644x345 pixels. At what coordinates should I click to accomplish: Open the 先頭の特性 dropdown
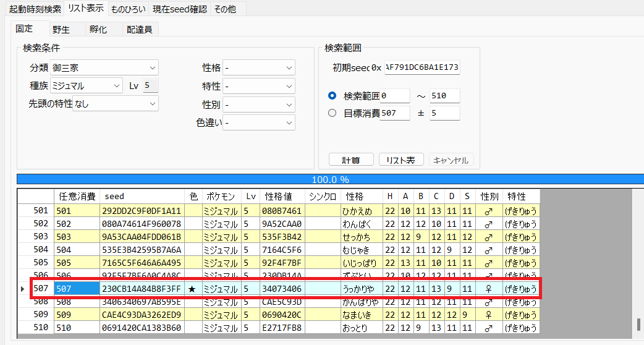click(116, 104)
